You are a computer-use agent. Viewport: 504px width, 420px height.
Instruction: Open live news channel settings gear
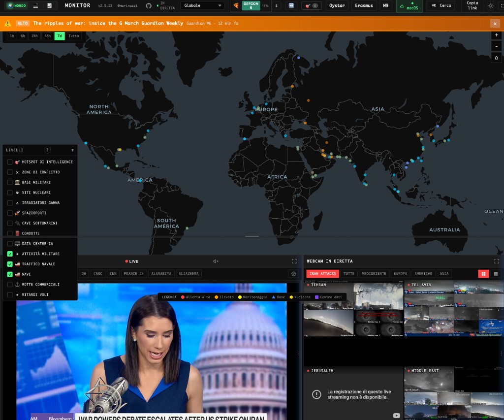click(293, 274)
